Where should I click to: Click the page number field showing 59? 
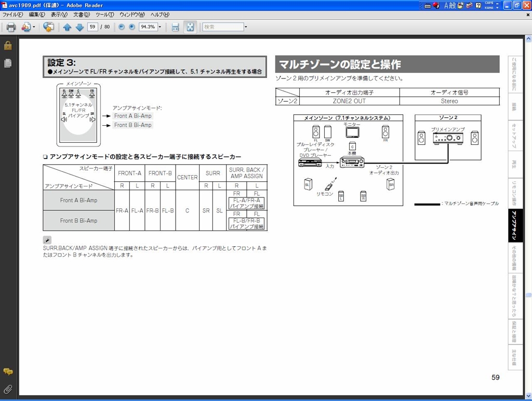tap(92, 27)
